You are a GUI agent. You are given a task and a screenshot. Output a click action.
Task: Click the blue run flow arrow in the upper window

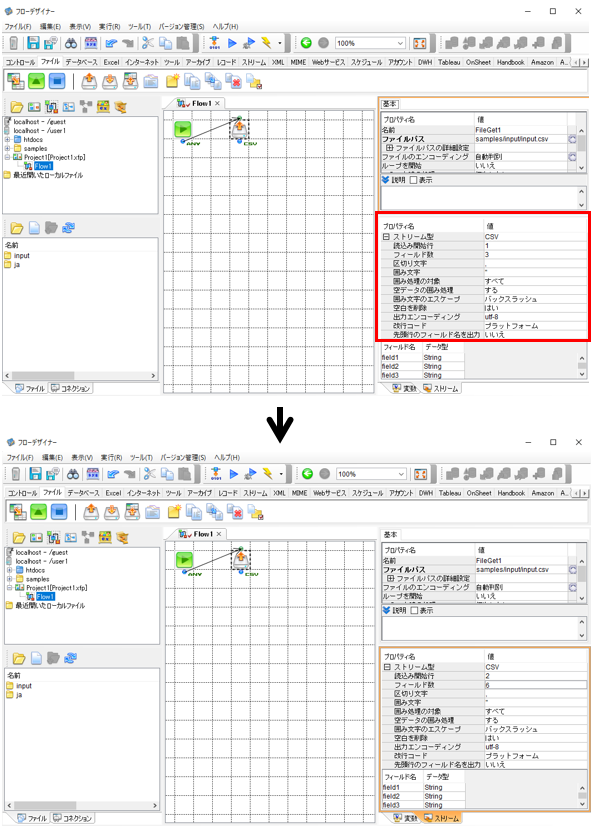pos(232,43)
